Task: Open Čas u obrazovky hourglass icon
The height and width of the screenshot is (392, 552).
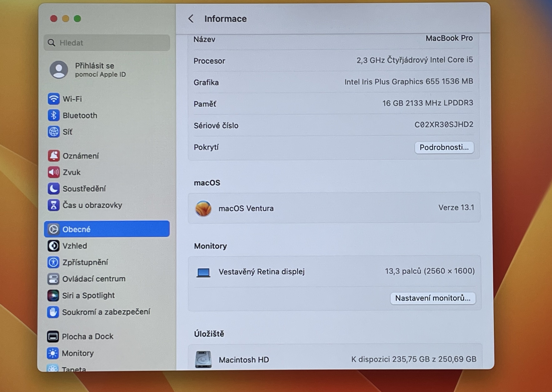Action: click(x=53, y=205)
